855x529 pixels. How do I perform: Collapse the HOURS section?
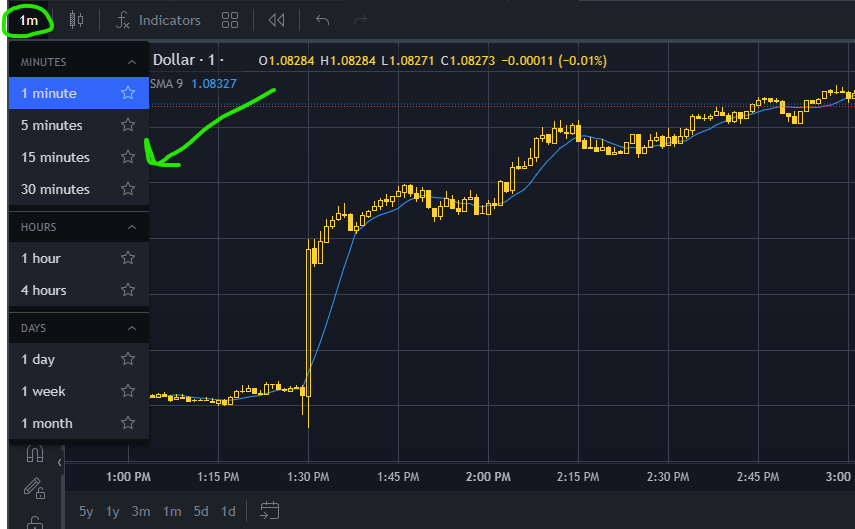pyautogui.click(x=132, y=227)
